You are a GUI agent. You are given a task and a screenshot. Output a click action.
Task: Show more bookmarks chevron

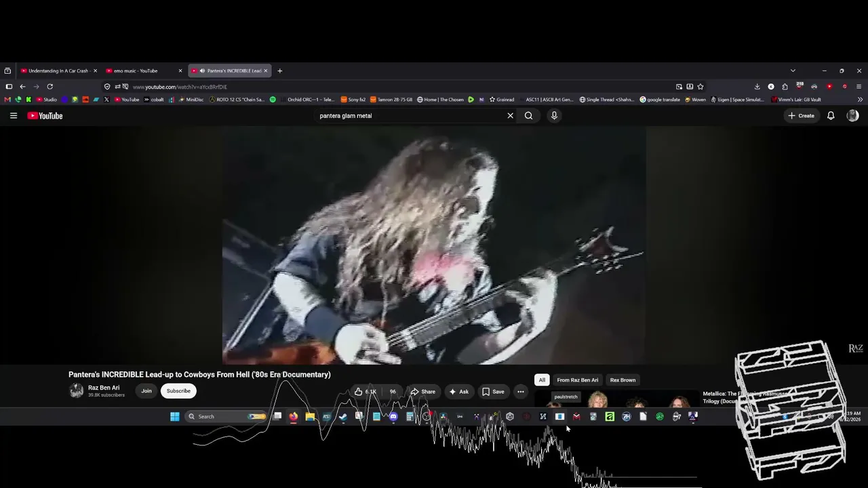tap(860, 100)
